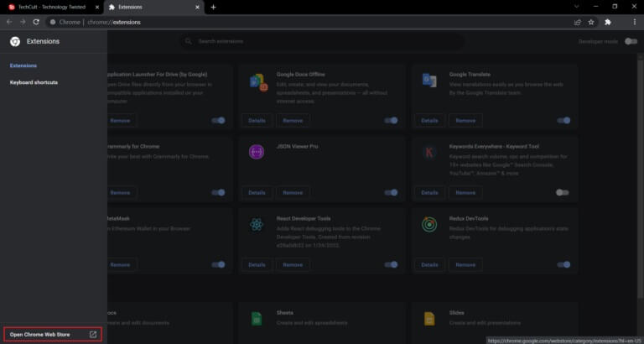Open a new tab with plus button

tap(213, 7)
